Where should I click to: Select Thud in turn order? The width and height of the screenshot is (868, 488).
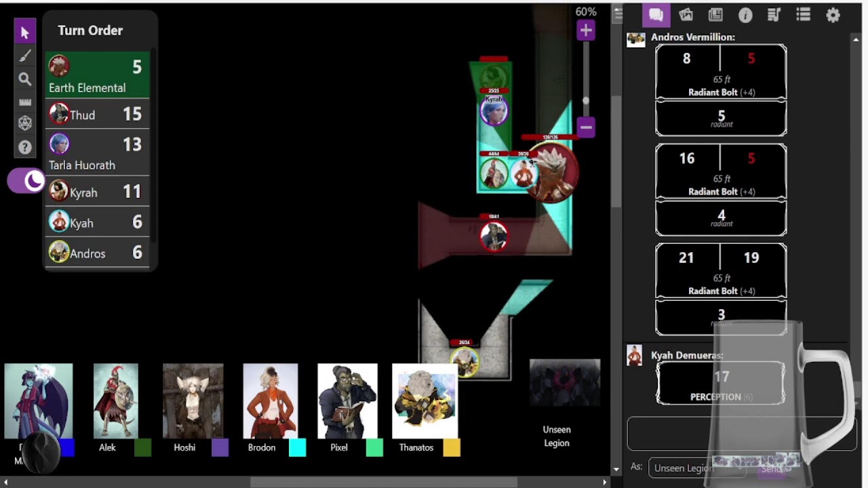98,115
